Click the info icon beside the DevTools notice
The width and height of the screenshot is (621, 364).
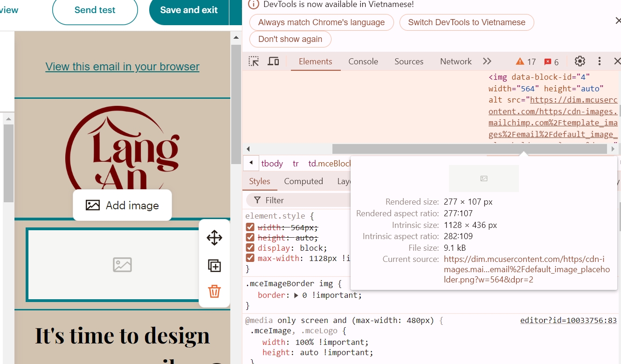click(254, 4)
